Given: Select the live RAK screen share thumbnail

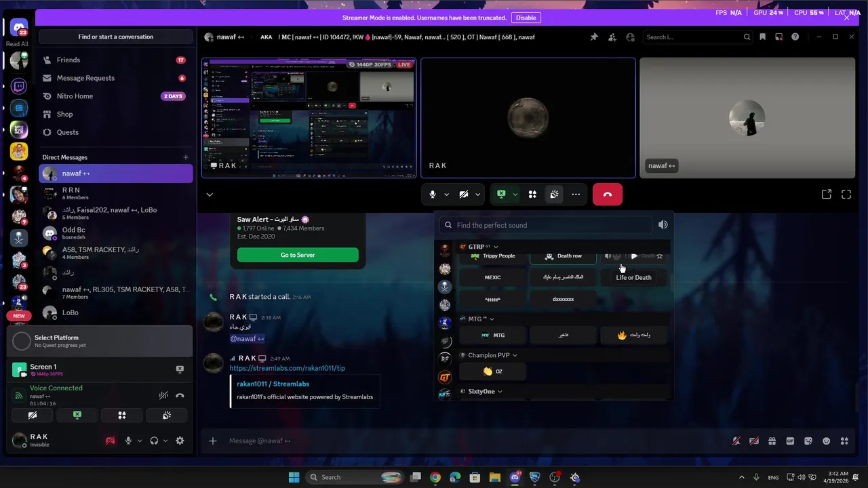Looking at the screenshot, I should click(x=309, y=118).
